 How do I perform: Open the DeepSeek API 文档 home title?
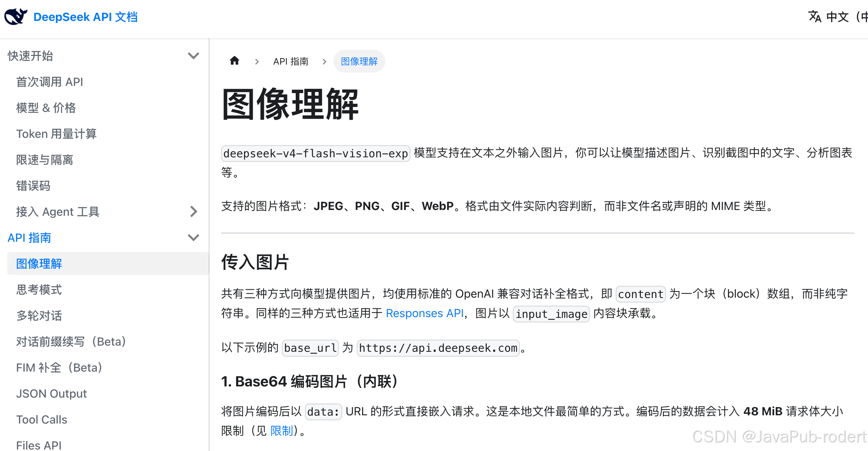pos(86,17)
